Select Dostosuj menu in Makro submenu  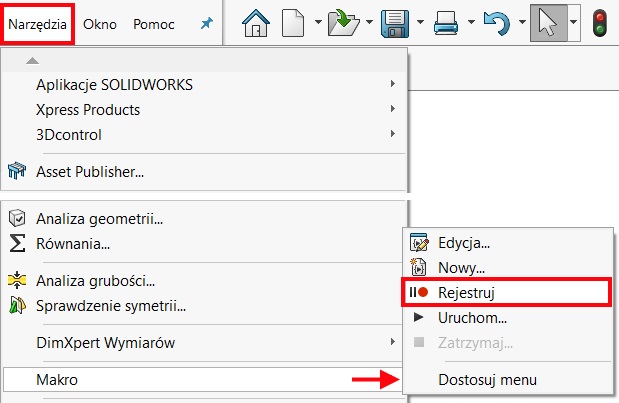(508, 380)
